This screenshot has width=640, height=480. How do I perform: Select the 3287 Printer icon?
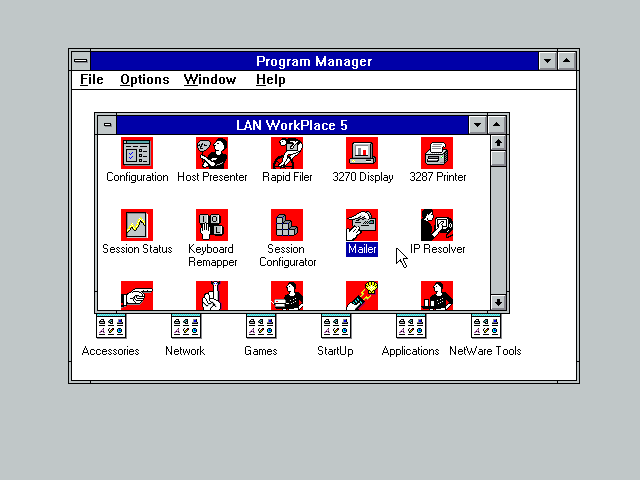pos(437,153)
